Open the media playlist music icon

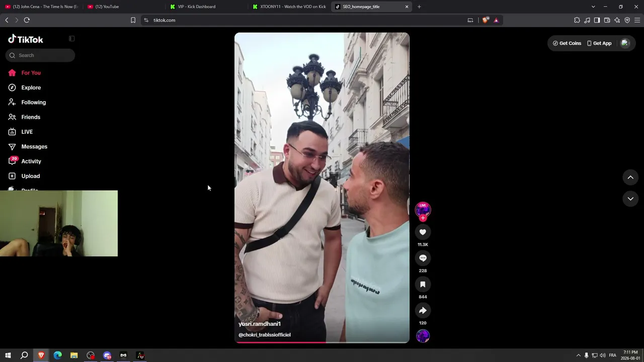pos(587,20)
